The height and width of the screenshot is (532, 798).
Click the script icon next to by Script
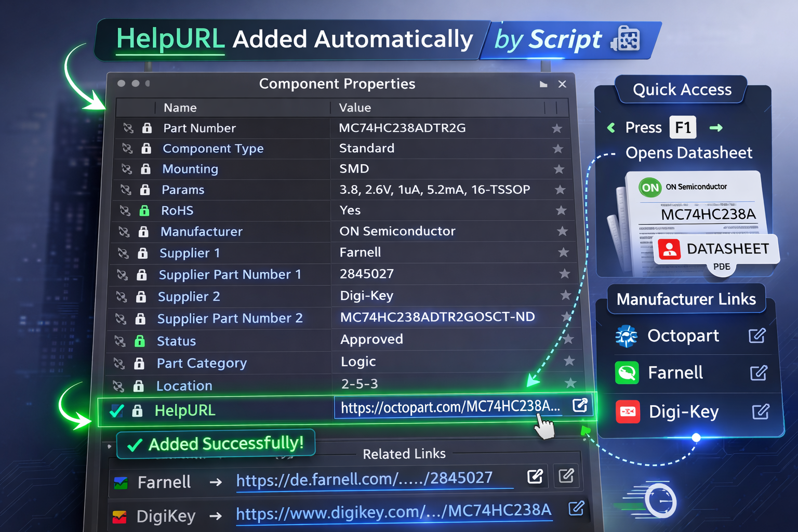[626, 39]
